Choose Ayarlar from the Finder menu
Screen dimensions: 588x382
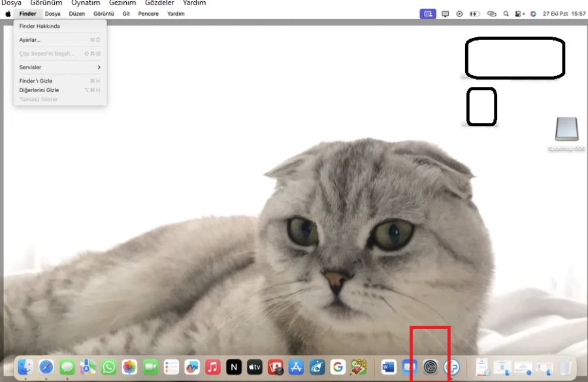pos(30,39)
